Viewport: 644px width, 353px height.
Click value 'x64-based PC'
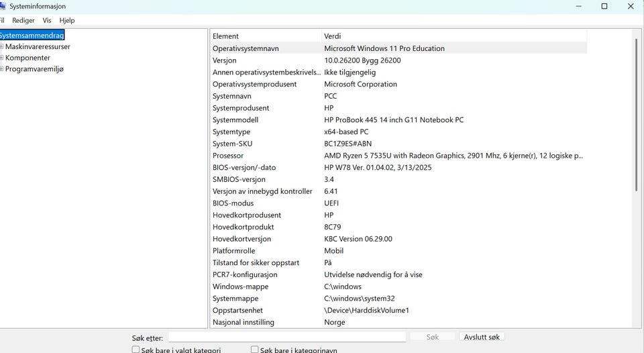(346, 132)
